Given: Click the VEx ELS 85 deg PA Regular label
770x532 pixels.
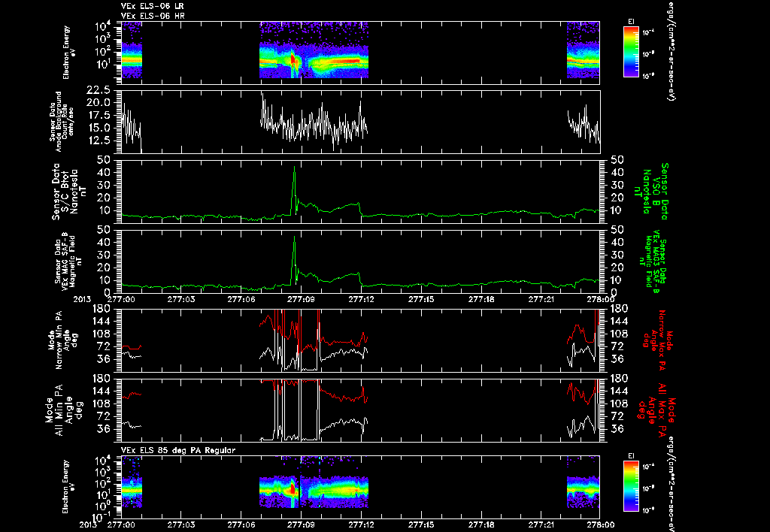Looking at the screenshot, I should tap(178, 450).
